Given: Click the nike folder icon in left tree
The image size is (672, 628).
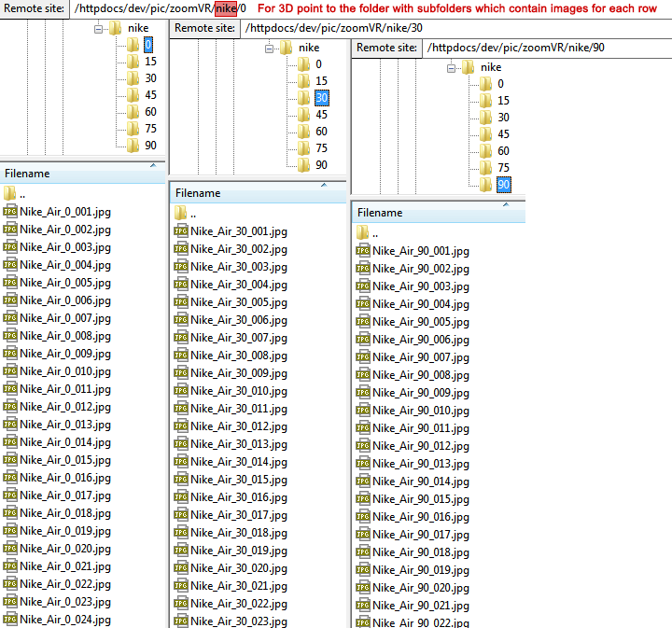Looking at the screenshot, I should [x=116, y=28].
